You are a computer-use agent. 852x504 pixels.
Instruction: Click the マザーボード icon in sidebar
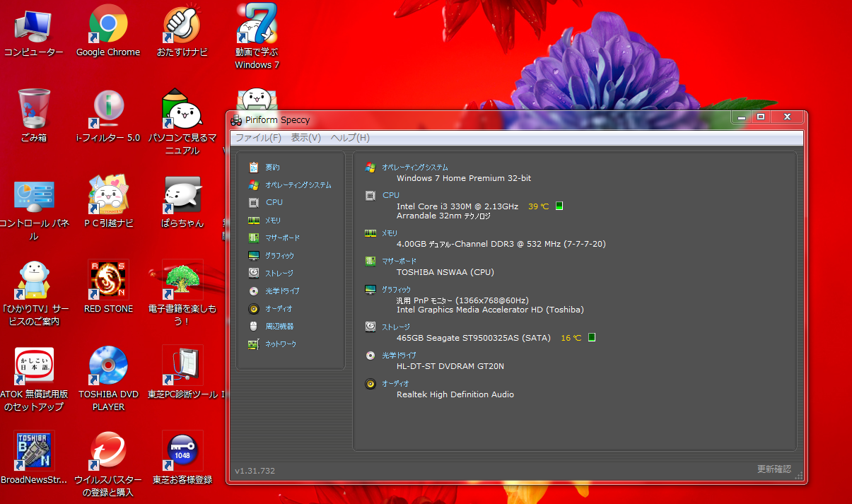point(254,238)
